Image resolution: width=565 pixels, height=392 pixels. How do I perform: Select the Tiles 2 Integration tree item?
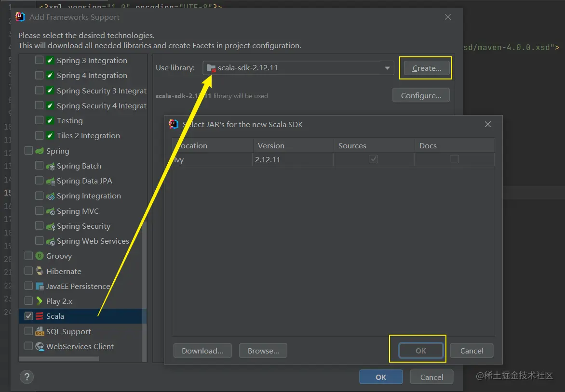88,135
